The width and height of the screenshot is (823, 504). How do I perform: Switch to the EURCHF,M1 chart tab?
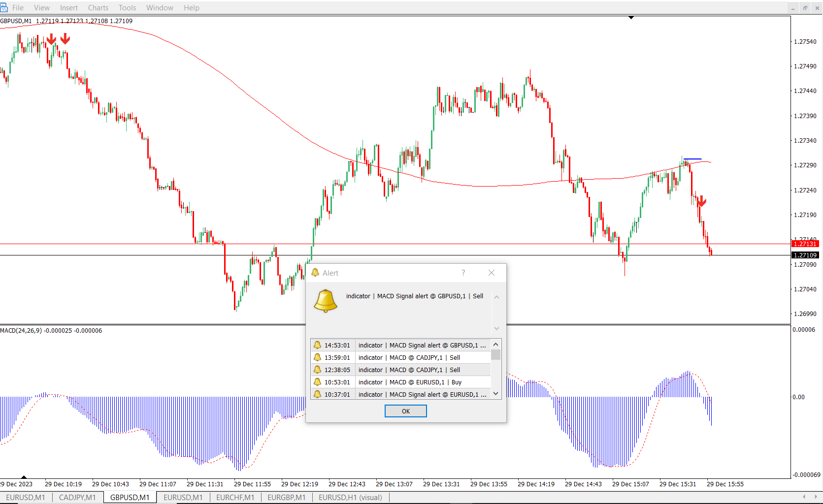[x=235, y=497]
